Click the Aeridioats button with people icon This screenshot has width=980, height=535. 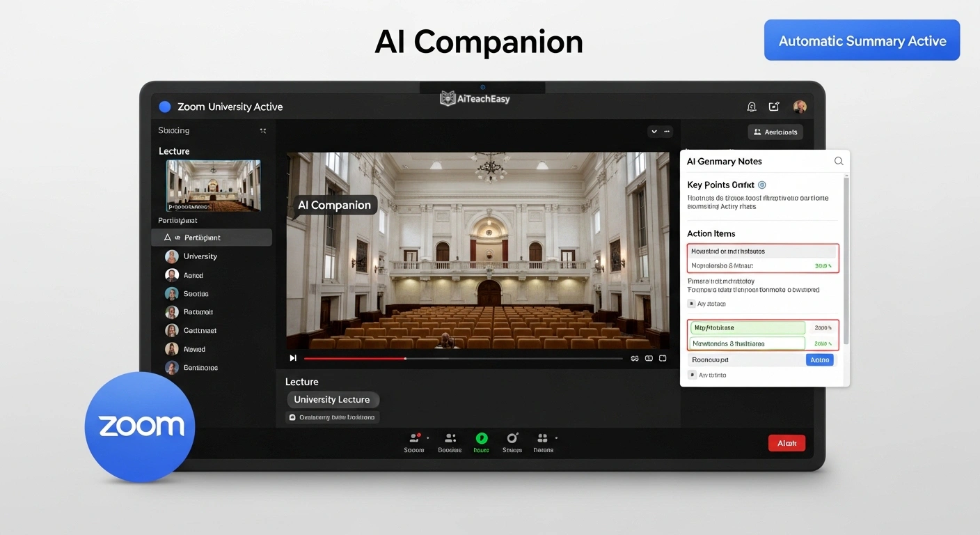[x=775, y=132]
